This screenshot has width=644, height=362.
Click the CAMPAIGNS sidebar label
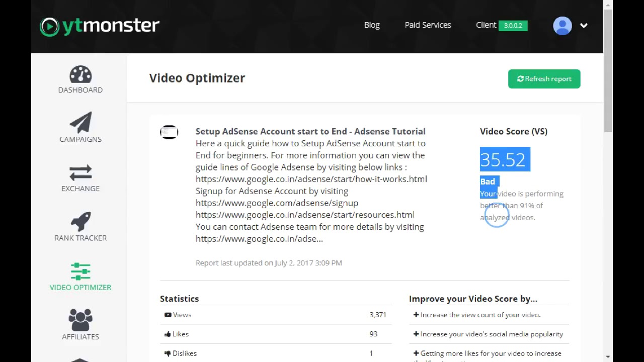(x=80, y=139)
